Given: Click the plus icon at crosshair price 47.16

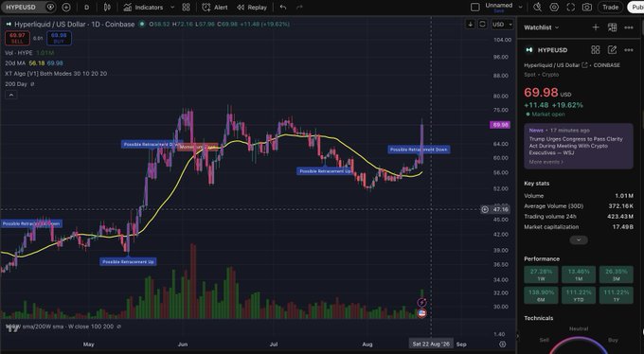Looking at the screenshot, I should [x=485, y=209].
